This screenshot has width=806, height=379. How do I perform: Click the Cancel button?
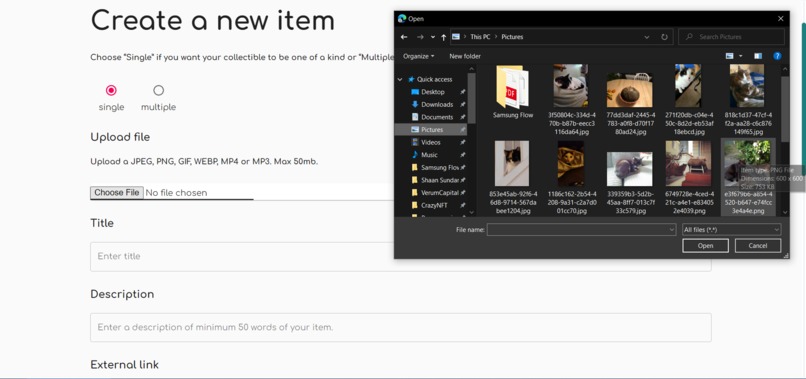(x=758, y=246)
